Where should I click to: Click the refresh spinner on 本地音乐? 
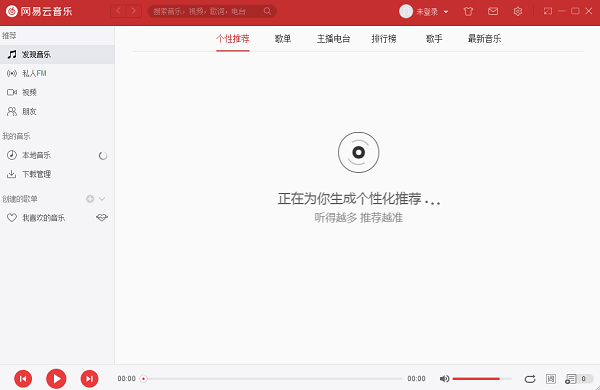click(103, 155)
